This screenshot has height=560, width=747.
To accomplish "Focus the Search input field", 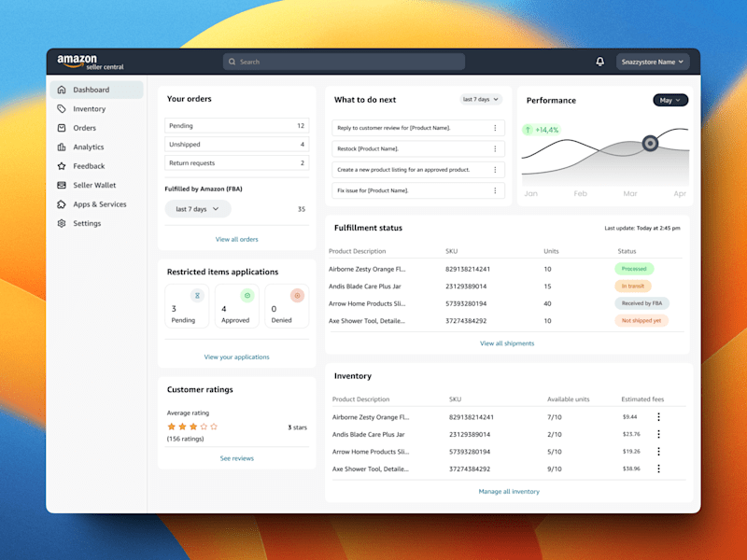I will (x=344, y=62).
